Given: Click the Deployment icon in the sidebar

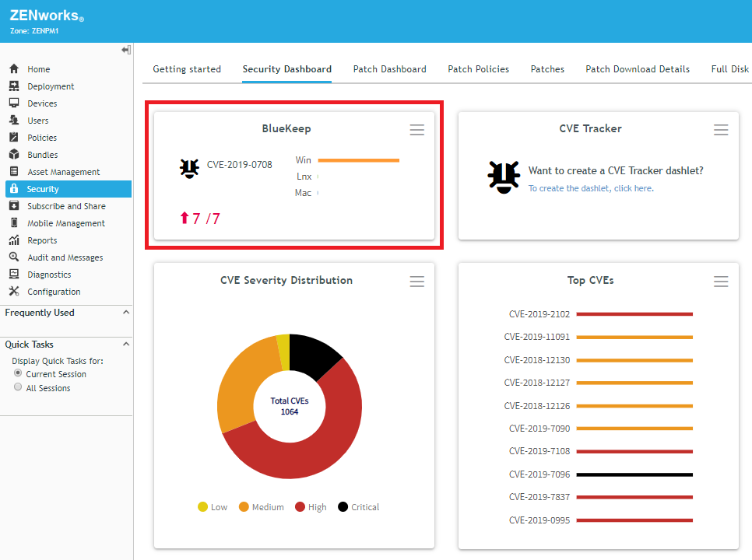Looking at the screenshot, I should [x=14, y=86].
